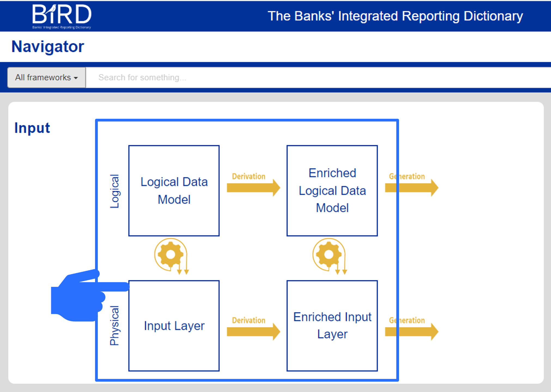Click the vertical Logical row label
This screenshot has width=551, height=392.
pos(114,191)
